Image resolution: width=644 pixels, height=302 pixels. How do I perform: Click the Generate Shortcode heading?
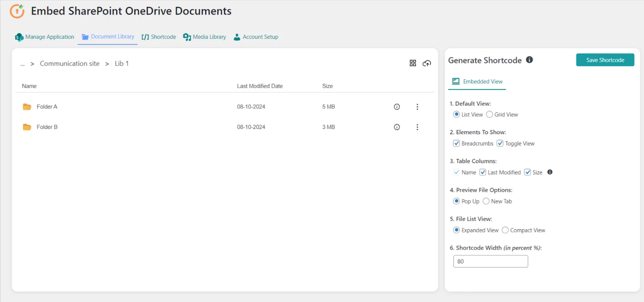[485, 60]
